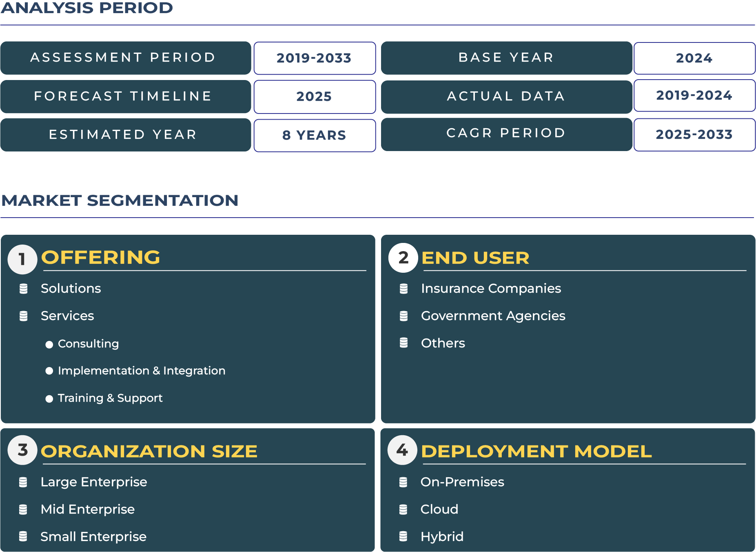Click the CAGR Period label button
The image size is (756, 552).
pyautogui.click(x=506, y=134)
